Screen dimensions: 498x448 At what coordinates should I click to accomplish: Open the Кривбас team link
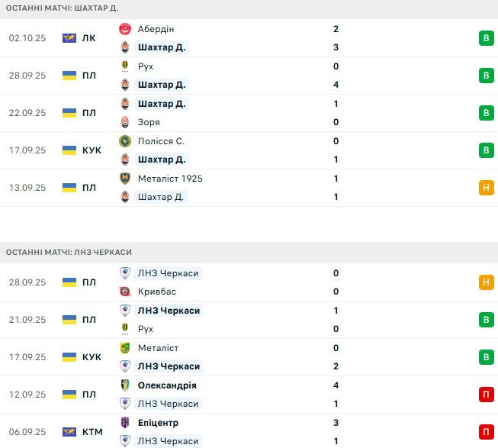pyautogui.click(x=157, y=292)
